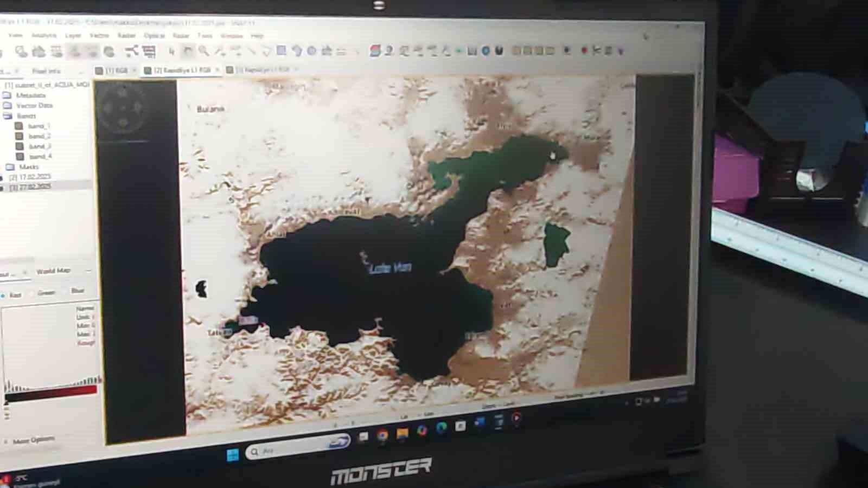Click the Selection arrow tool
This screenshot has width=868, height=488.
[172, 52]
